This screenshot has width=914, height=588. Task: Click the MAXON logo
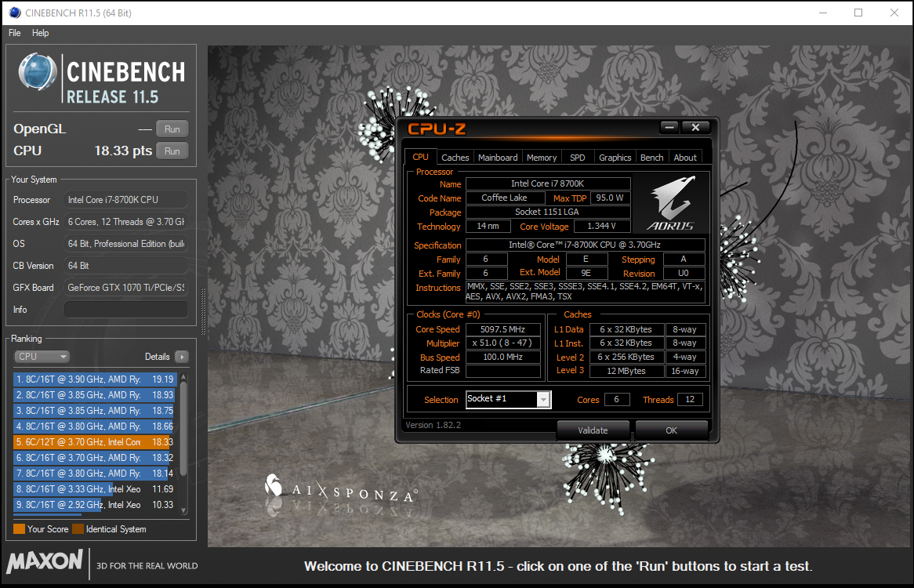click(x=45, y=562)
